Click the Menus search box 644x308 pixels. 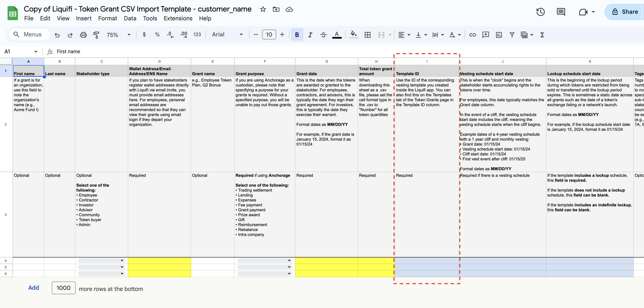click(30, 34)
